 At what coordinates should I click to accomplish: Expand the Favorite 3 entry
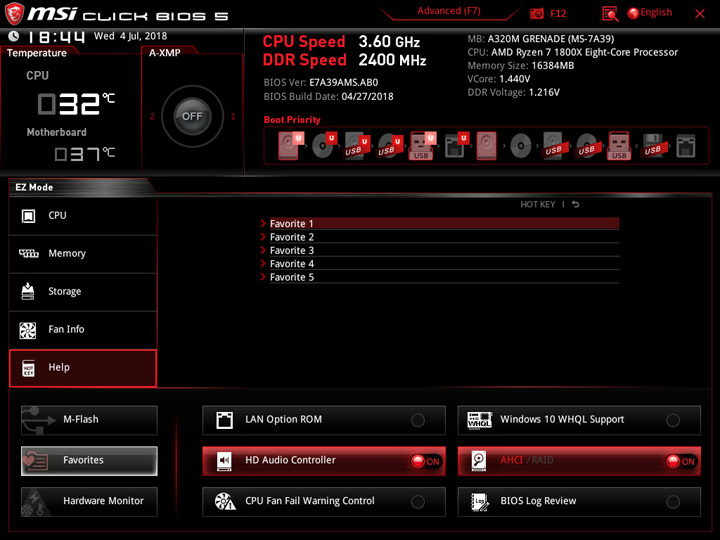[439, 250]
